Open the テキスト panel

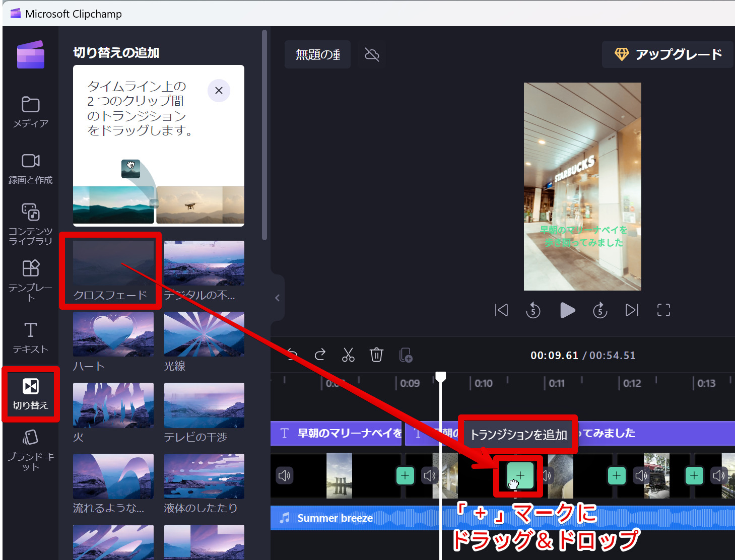pos(31,337)
